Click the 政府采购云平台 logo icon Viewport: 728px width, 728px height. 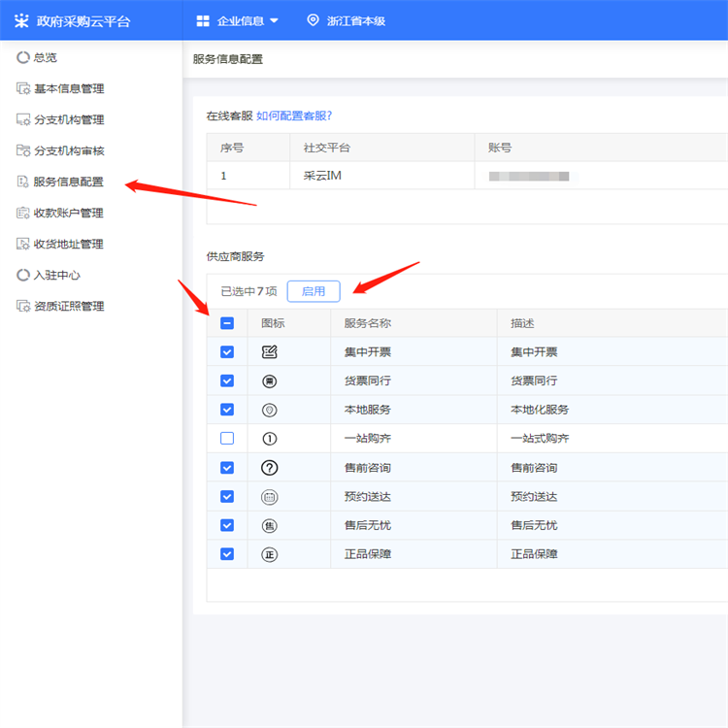click(x=21, y=20)
